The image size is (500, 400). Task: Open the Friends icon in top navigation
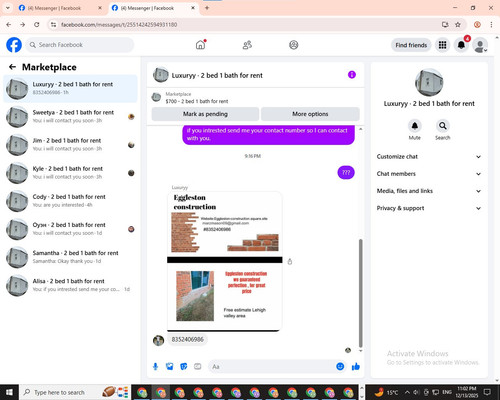pyautogui.click(x=247, y=45)
